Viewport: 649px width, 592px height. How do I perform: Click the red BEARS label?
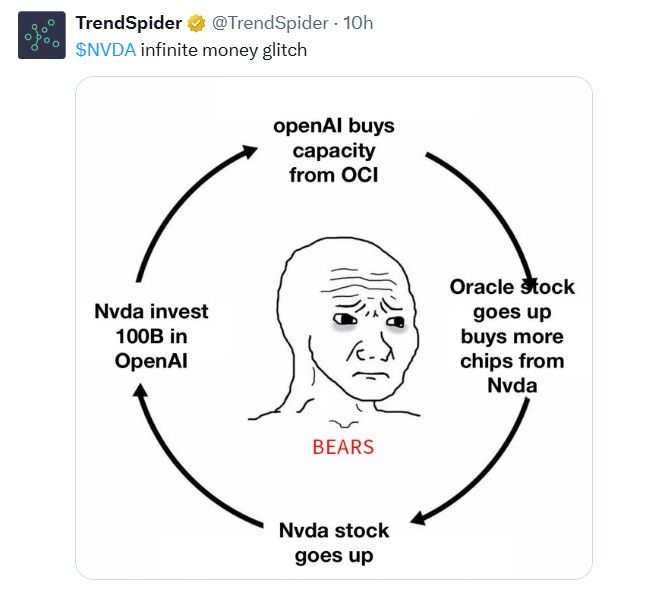pyautogui.click(x=343, y=446)
